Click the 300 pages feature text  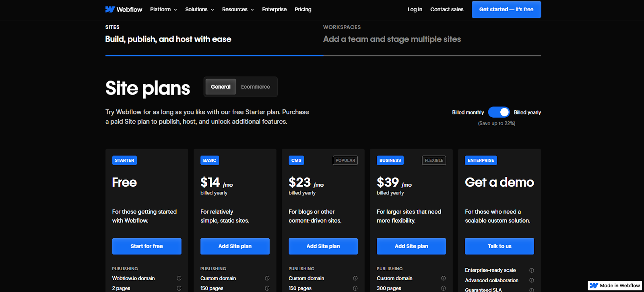click(x=389, y=288)
